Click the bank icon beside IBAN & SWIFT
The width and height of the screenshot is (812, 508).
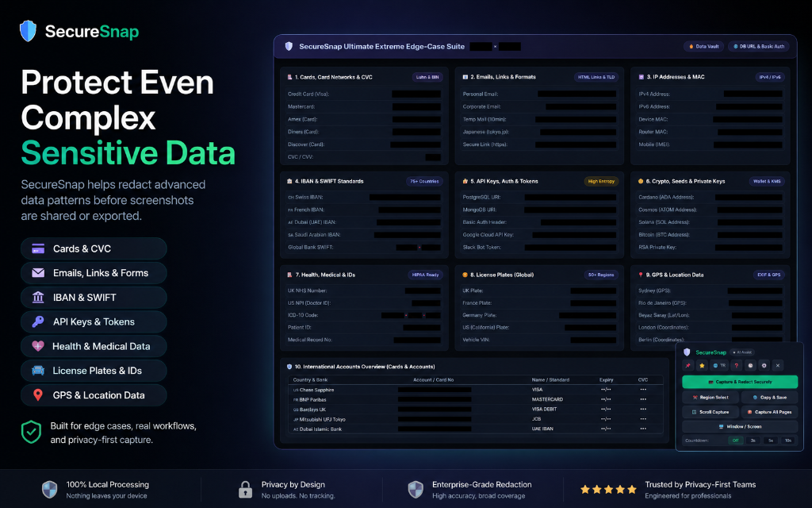(38, 297)
